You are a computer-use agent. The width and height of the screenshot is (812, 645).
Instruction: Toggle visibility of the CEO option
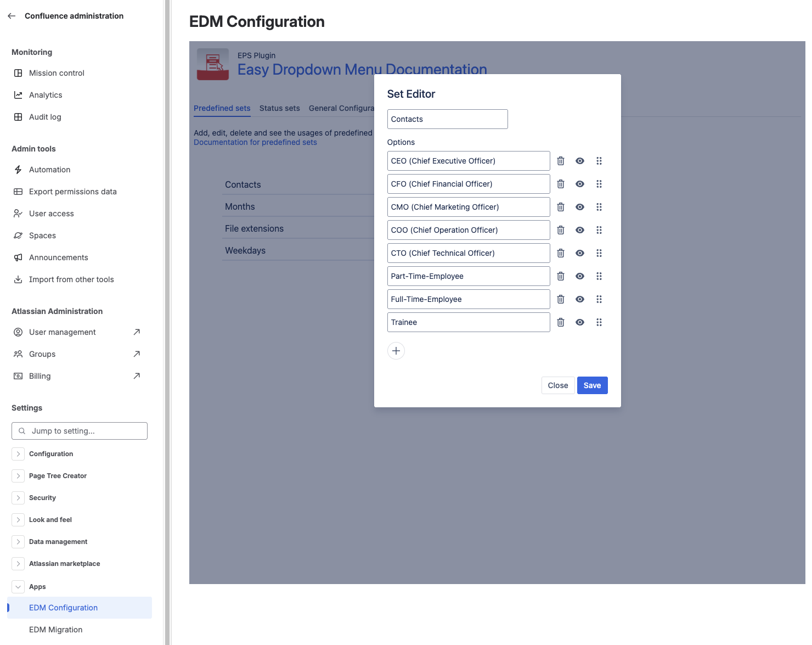tap(580, 161)
